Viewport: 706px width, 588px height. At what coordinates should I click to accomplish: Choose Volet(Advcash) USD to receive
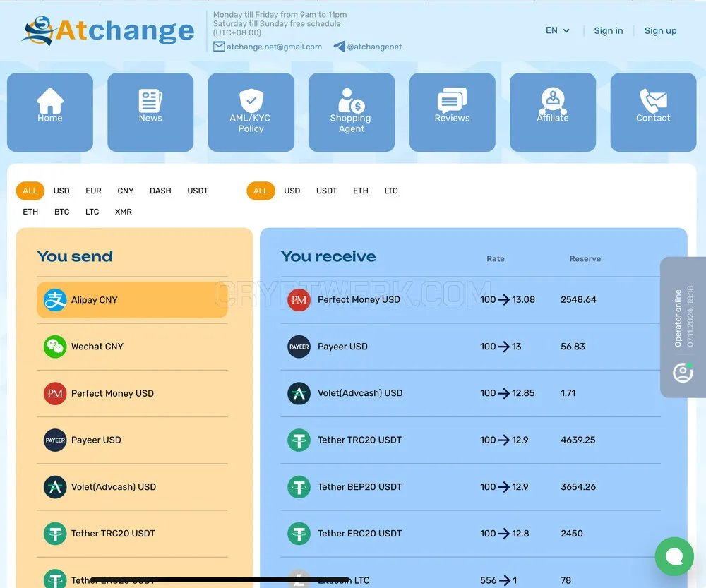tap(470, 393)
